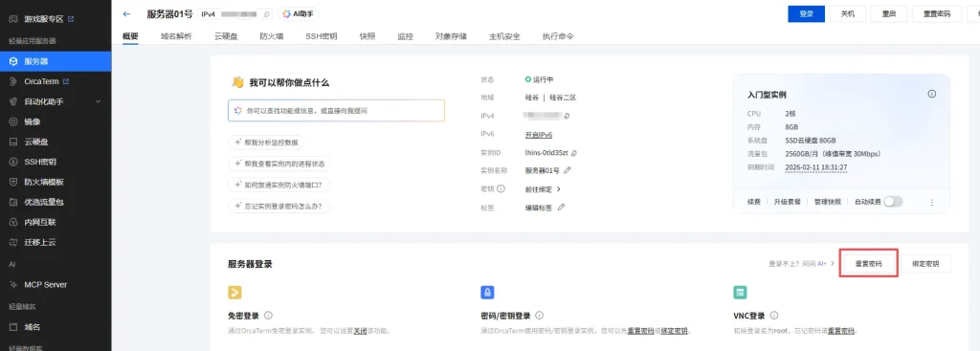This screenshot has width=980, height=351.
Task: Switch to the 监控 tab
Action: pos(406,36)
